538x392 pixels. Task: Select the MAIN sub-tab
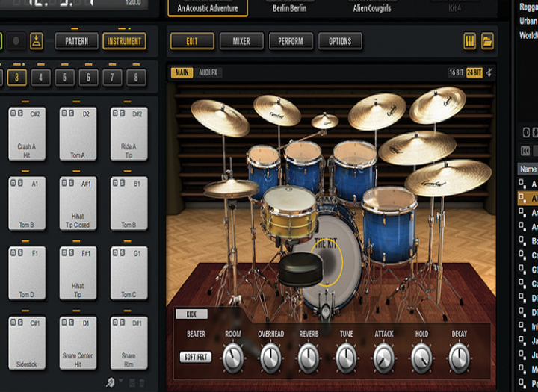(182, 72)
